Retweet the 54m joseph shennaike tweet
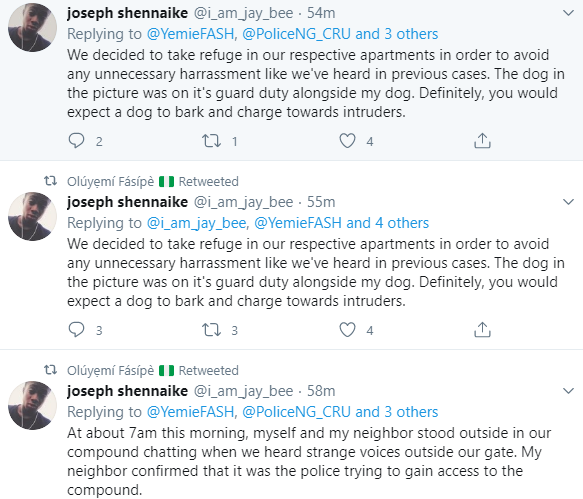The width and height of the screenshot is (583, 499). (x=211, y=141)
